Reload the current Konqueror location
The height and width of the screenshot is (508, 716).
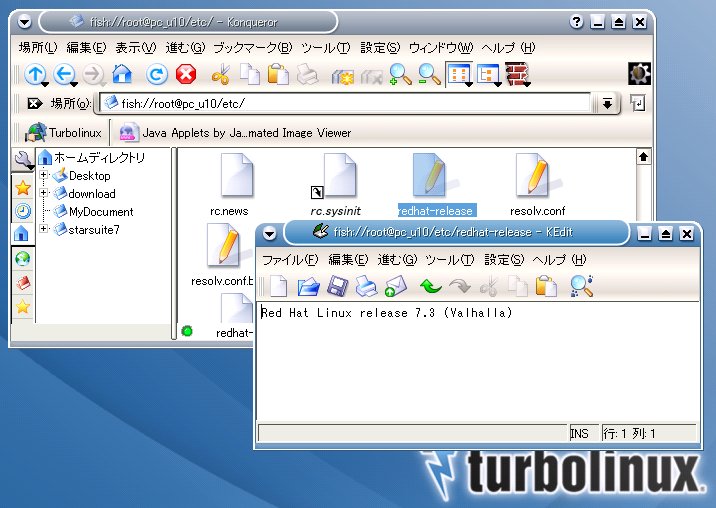pyautogui.click(x=157, y=74)
